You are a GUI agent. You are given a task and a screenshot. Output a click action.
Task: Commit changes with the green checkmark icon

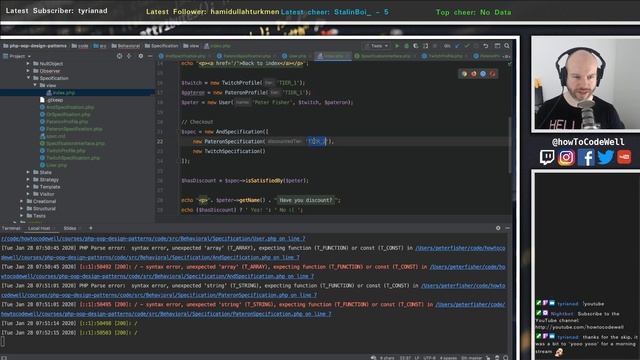pyautogui.click(x=467, y=46)
